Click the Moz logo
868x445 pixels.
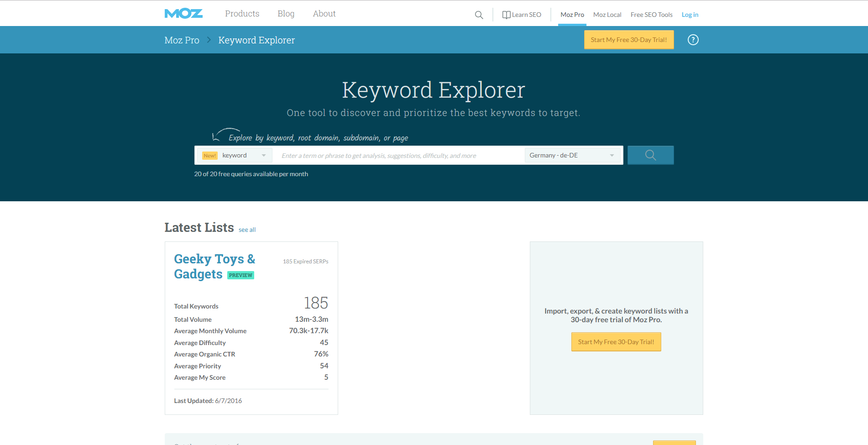pos(183,14)
